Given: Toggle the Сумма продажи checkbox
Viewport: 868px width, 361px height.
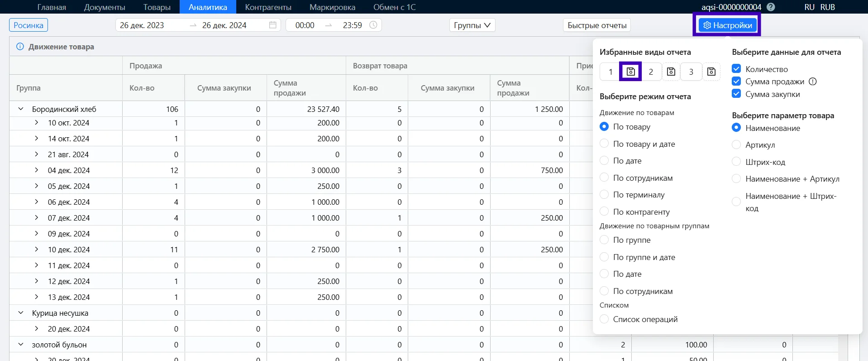Looking at the screenshot, I should pyautogui.click(x=736, y=82).
